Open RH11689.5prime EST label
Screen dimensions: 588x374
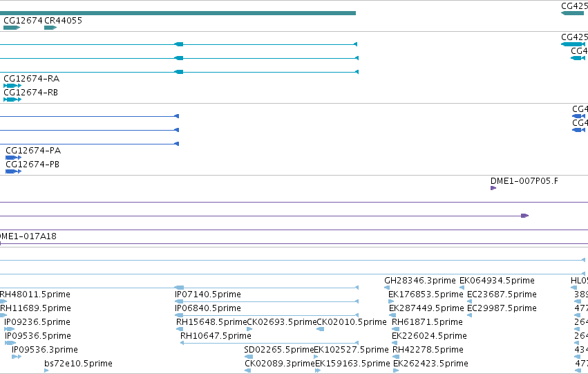[35, 308]
